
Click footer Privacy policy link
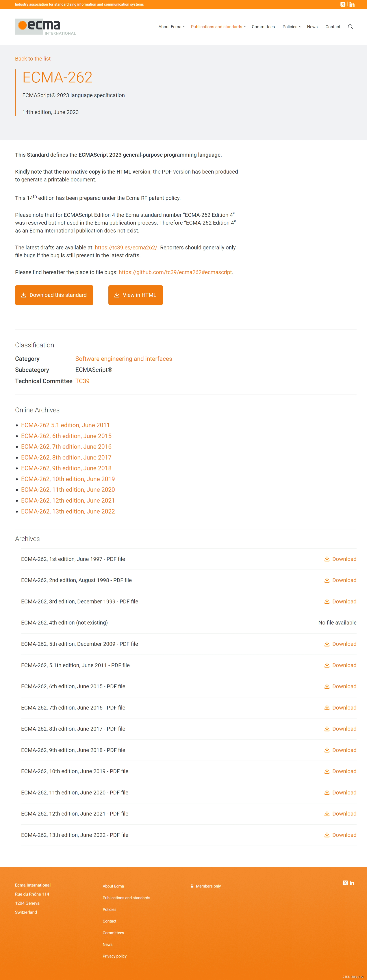coord(115,956)
